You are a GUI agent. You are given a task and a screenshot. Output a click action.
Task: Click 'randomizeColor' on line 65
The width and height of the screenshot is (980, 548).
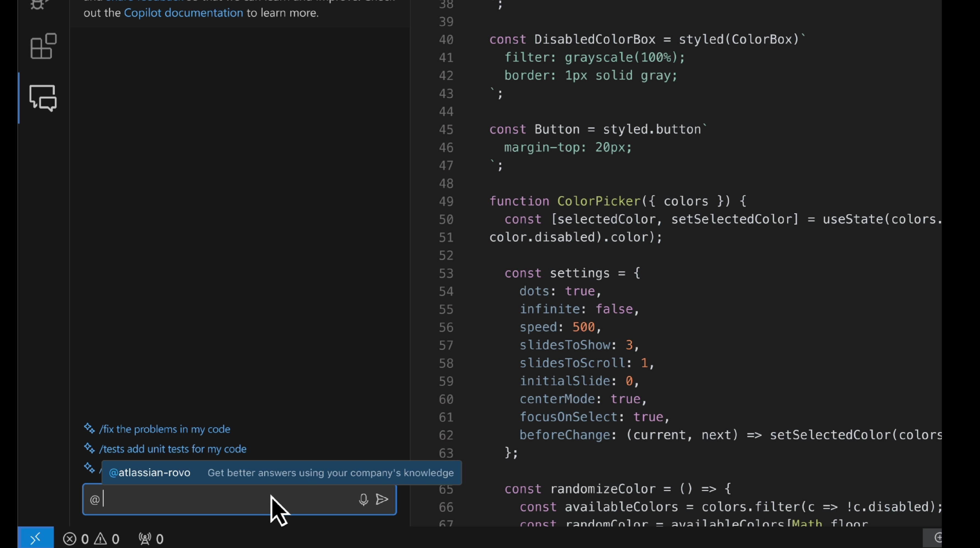[603, 489]
